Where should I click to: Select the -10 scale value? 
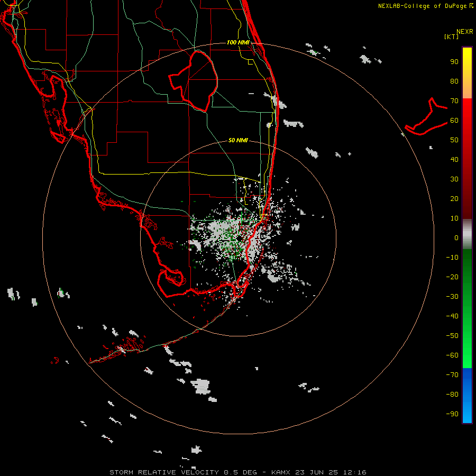coord(452,258)
